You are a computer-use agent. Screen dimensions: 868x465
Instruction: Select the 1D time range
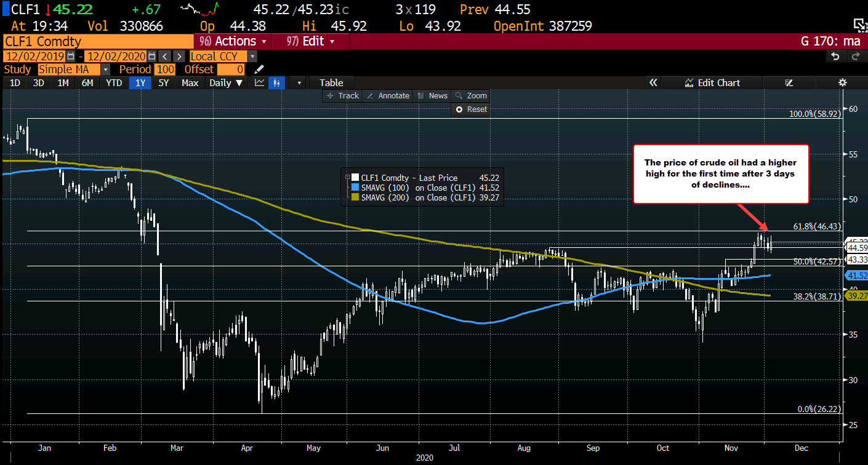pos(15,82)
